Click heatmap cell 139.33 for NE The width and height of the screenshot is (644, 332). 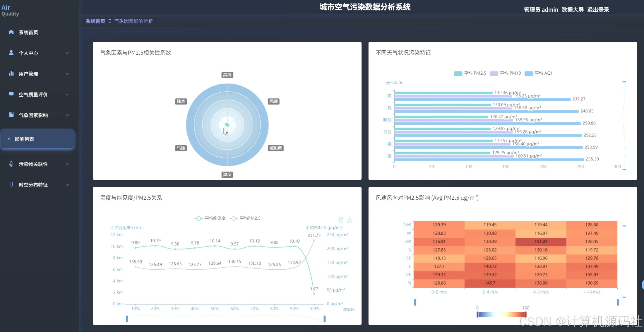click(x=439, y=275)
